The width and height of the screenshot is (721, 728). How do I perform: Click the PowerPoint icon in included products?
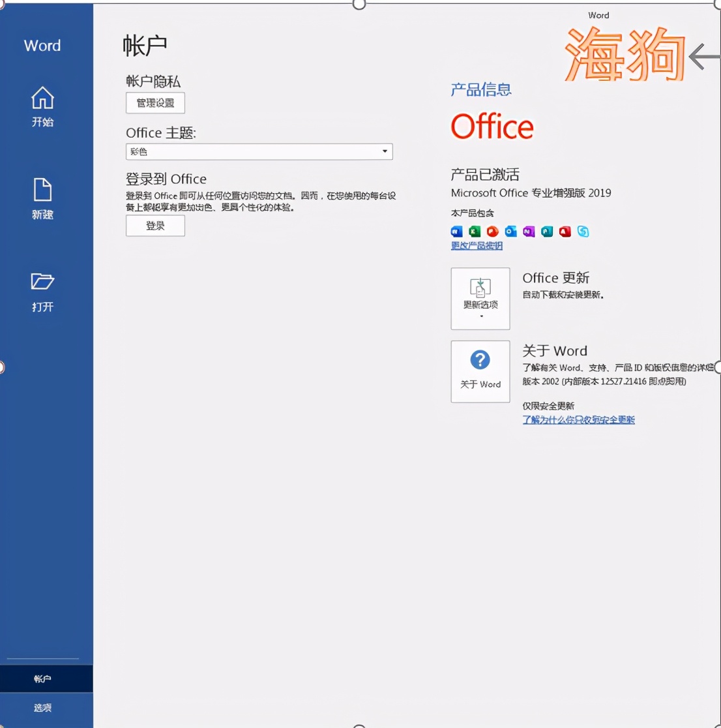coord(492,231)
